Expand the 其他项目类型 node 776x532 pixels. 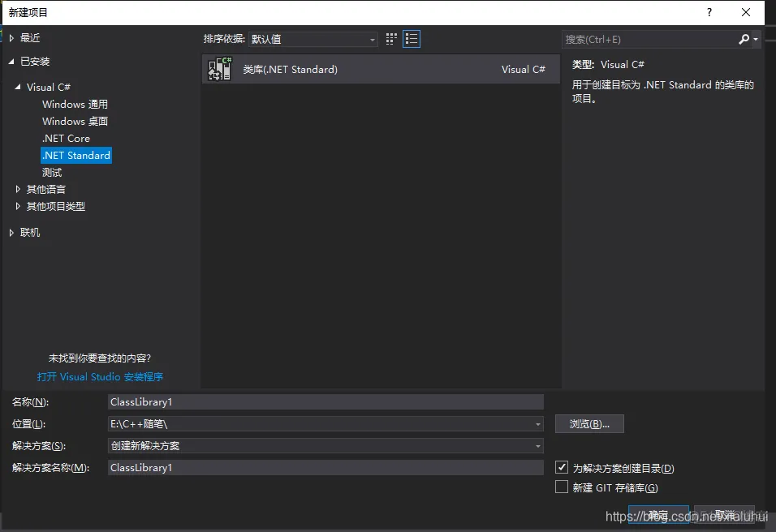pos(18,206)
